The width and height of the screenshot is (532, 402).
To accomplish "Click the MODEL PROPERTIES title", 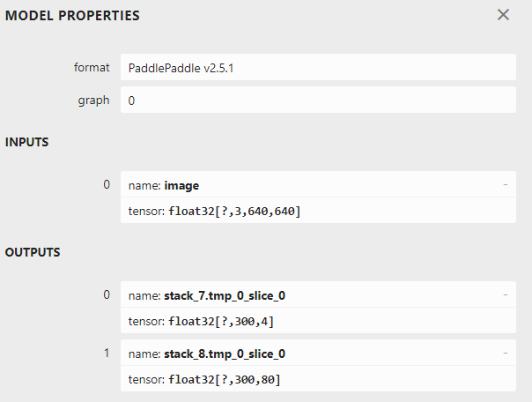I will tap(72, 16).
